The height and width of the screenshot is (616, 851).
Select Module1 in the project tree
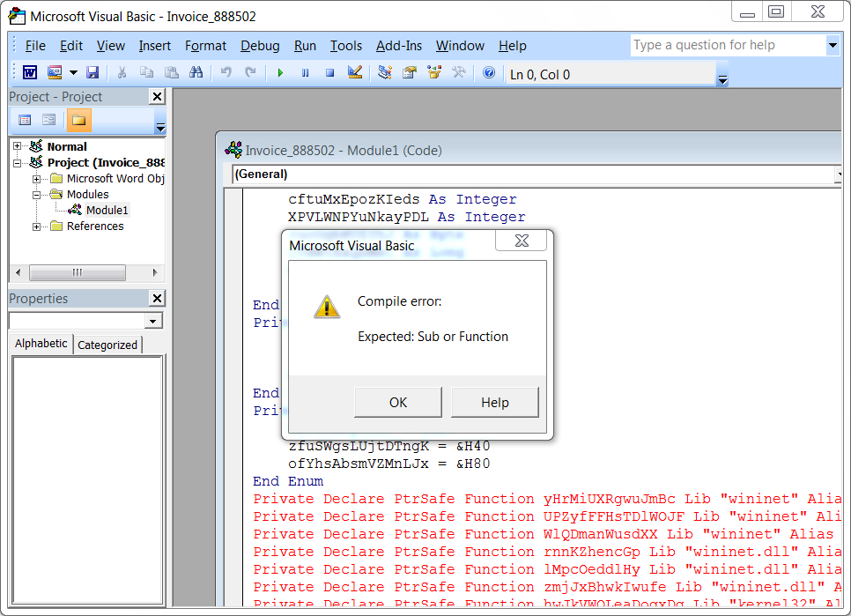107,210
